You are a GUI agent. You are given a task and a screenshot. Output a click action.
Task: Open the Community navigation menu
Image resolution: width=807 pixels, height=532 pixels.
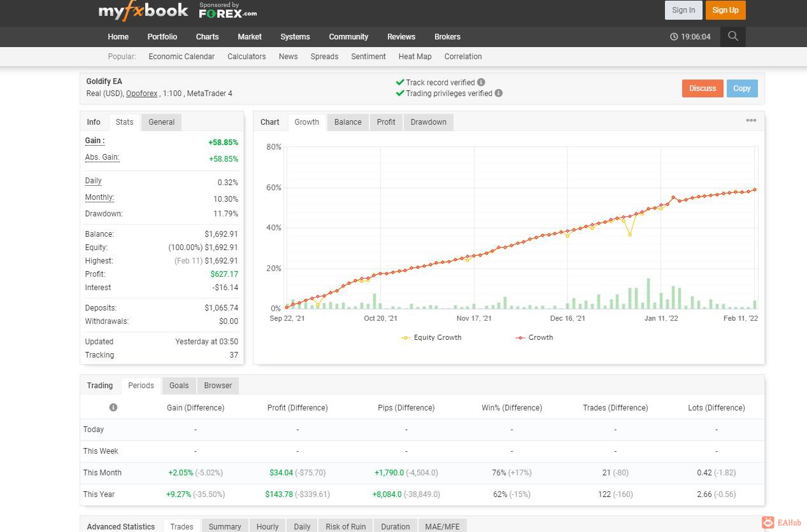(x=348, y=37)
